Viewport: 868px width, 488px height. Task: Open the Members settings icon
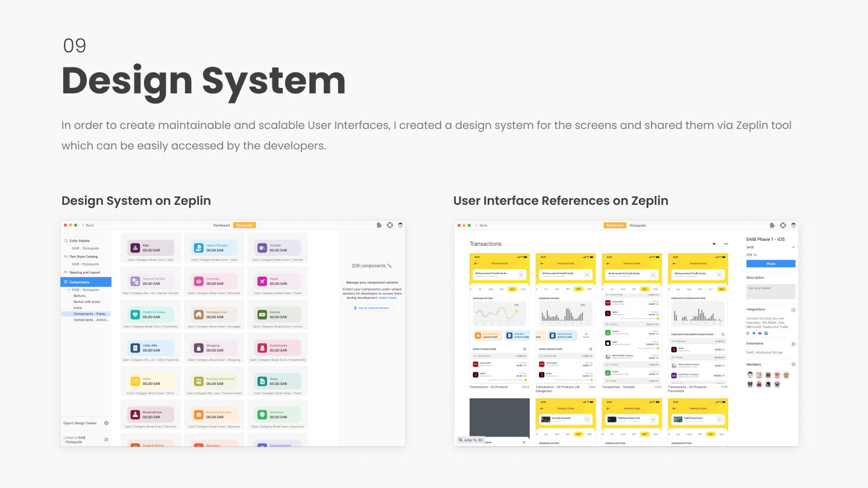[793, 364]
